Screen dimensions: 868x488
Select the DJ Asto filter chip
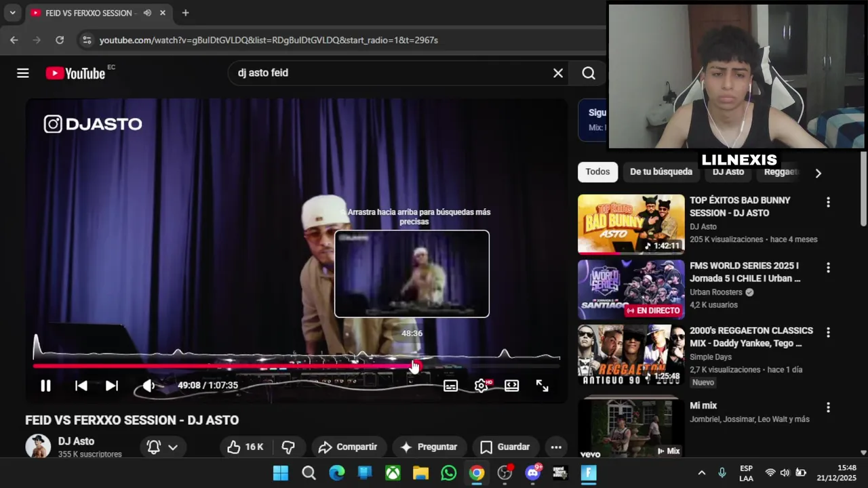[x=728, y=172]
